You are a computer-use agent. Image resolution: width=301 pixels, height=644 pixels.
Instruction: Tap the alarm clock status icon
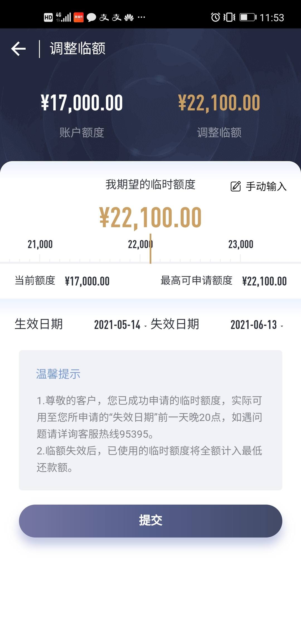(x=215, y=17)
